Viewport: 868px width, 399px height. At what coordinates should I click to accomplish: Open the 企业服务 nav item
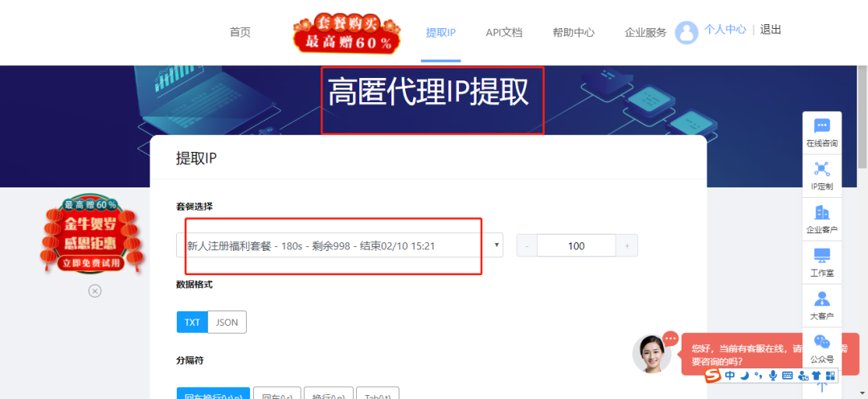645,32
